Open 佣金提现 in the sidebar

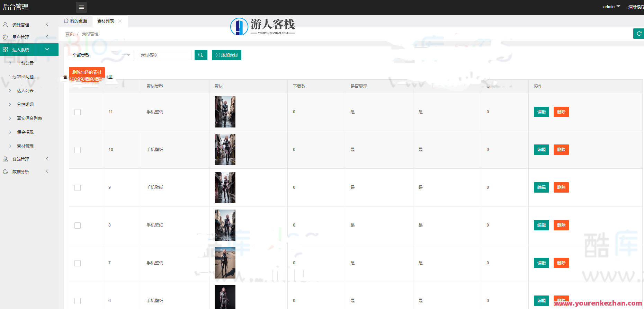pos(25,132)
